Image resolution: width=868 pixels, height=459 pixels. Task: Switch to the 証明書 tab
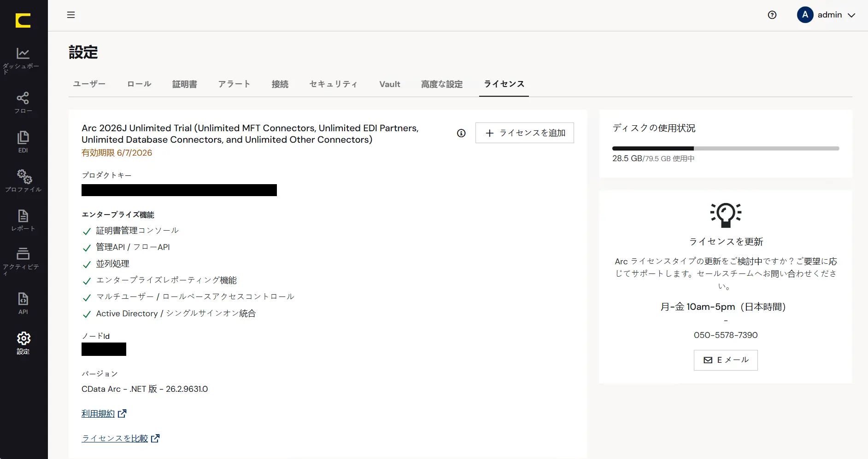click(185, 84)
